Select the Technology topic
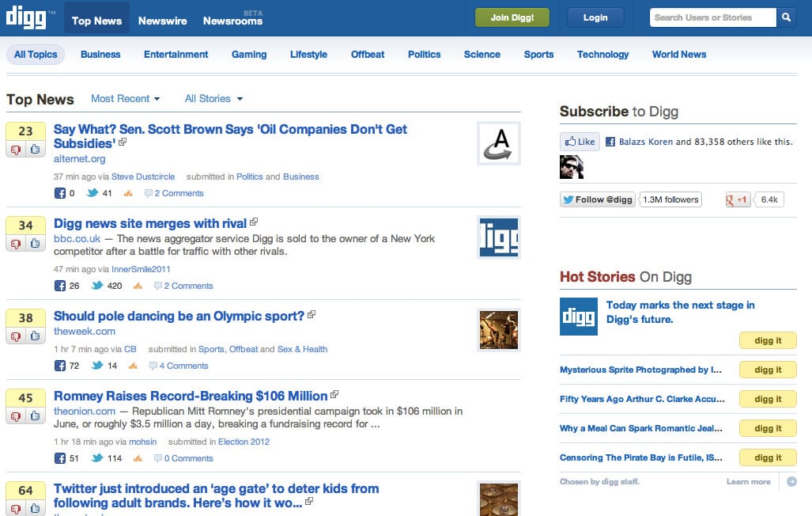Viewport: 812px width, 516px height. 602,55
